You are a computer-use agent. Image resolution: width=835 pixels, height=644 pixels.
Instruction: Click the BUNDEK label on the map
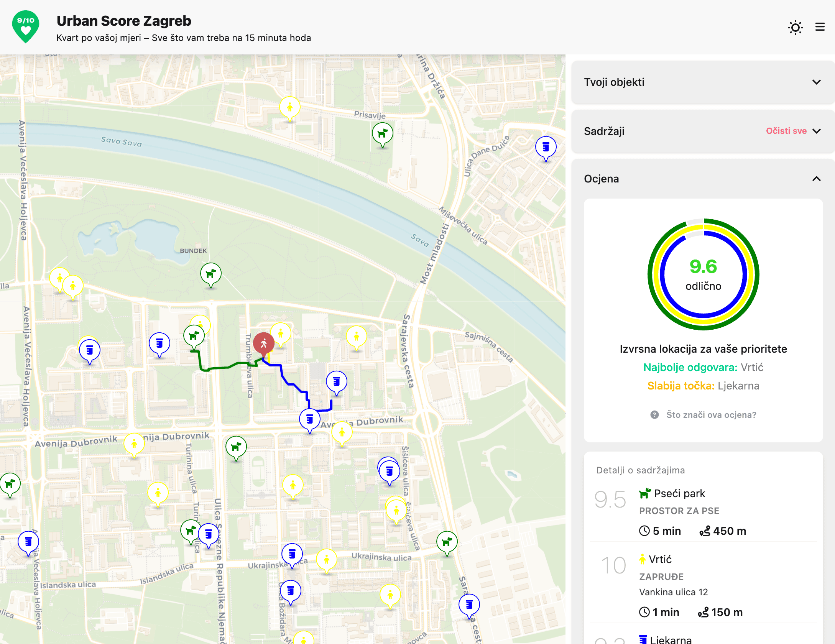[193, 251]
